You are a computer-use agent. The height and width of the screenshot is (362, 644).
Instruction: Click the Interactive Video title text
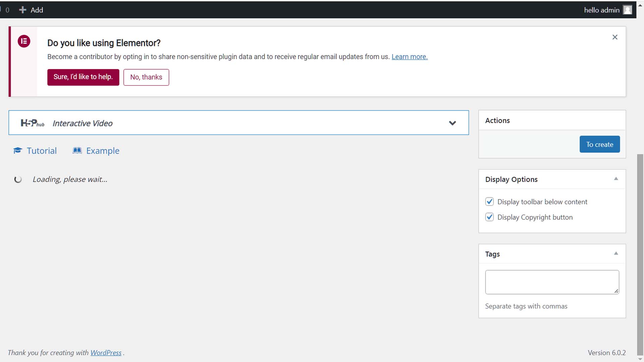point(83,123)
